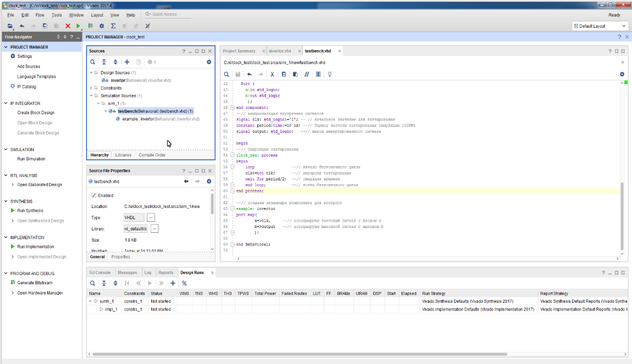
Task: Click the Flow Navigator help question mark
Action: coord(71,37)
